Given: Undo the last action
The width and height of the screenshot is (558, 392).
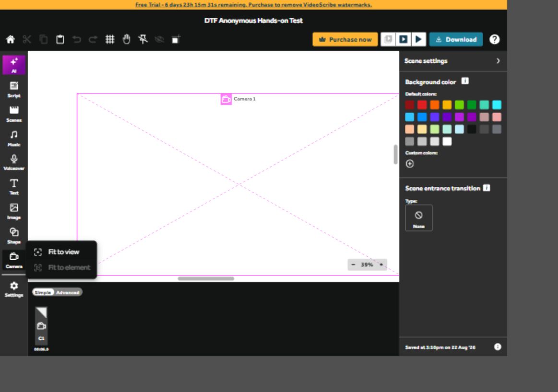Looking at the screenshot, I should 76,39.
